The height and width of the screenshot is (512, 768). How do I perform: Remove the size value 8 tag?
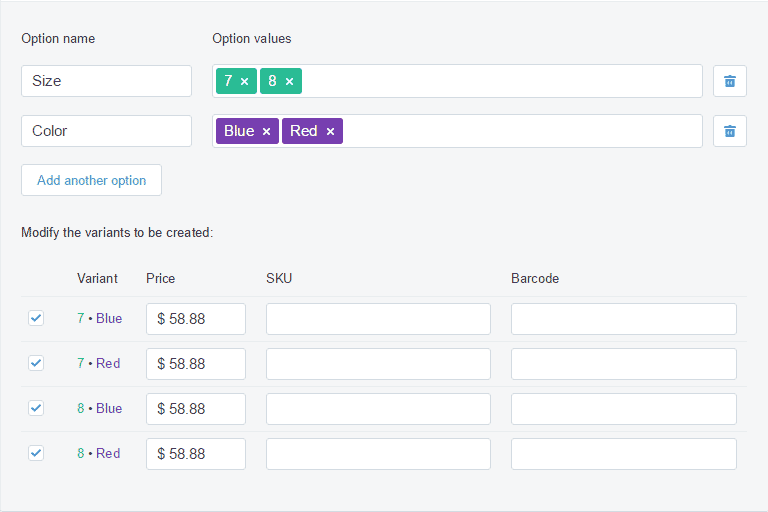[x=289, y=82]
